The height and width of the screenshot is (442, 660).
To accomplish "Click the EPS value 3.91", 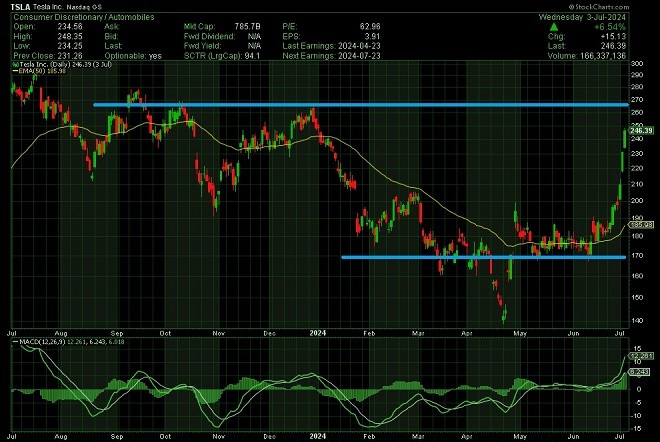I will pos(373,36).
